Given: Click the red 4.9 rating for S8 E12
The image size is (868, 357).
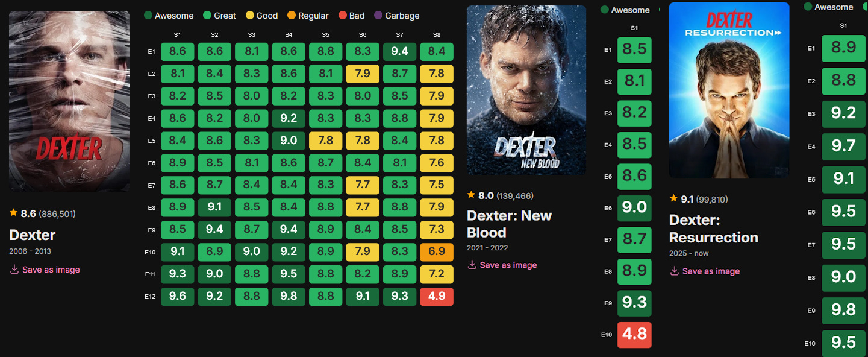Looking at the screenshot, I should point(437,297).
